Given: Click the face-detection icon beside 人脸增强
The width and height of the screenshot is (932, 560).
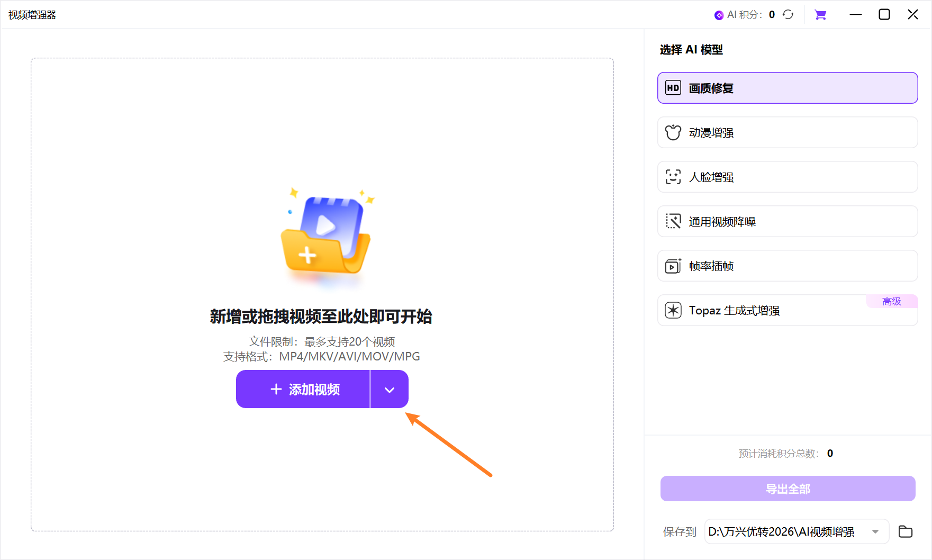Looking at the screenshot, I should 673,177.
